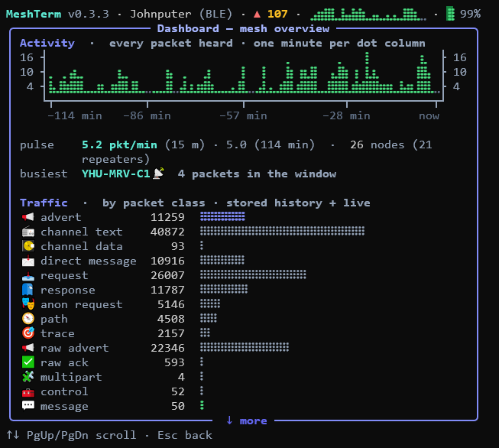Click the 'now' axis marker

[x=429, y=116]
